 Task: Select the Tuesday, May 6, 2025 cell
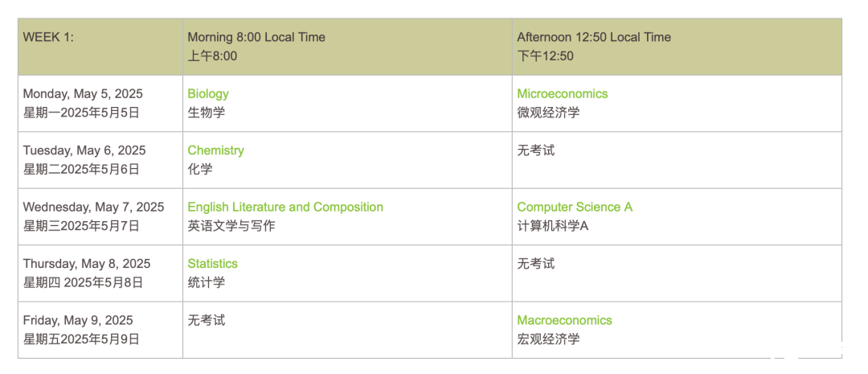[100, 160]
